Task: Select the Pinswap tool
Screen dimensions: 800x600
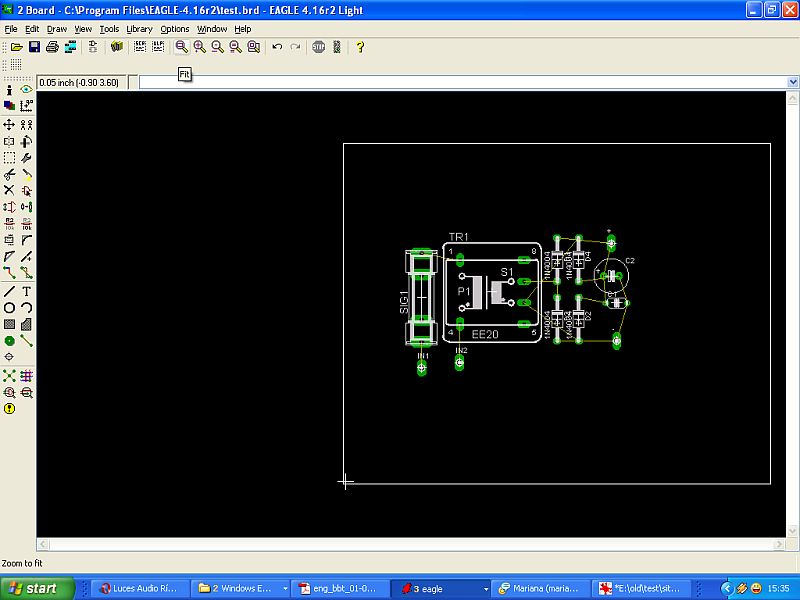Action: [x=9, y=207]
